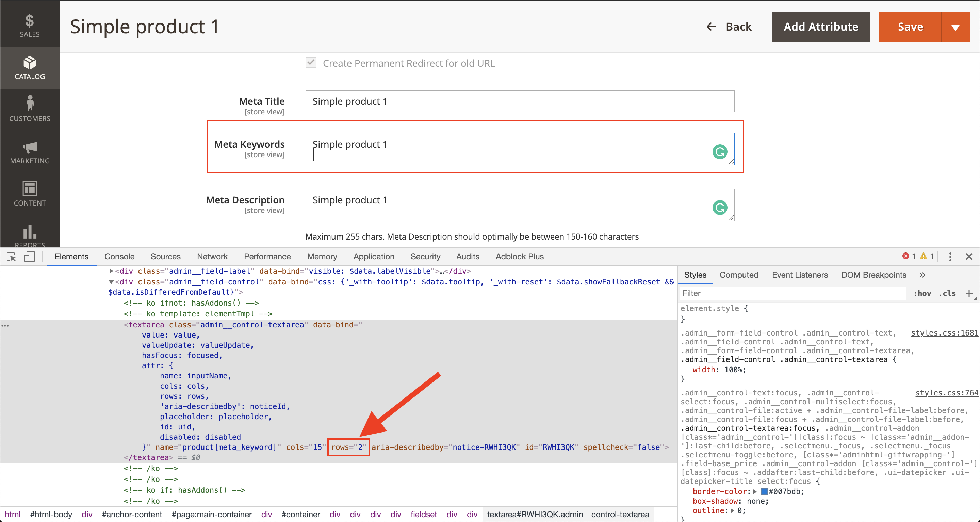
Task: Open the Save button dropdown arrow
Action: click(x=955, y=27)
